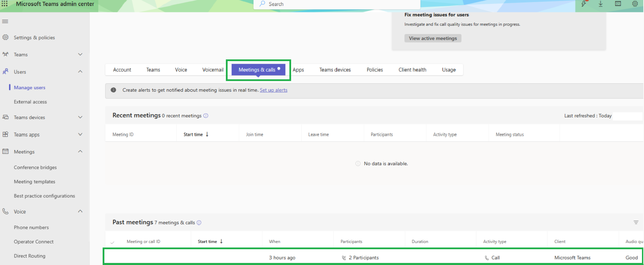
Task: Open the settings gear in header
Action: tap(635, 4)
